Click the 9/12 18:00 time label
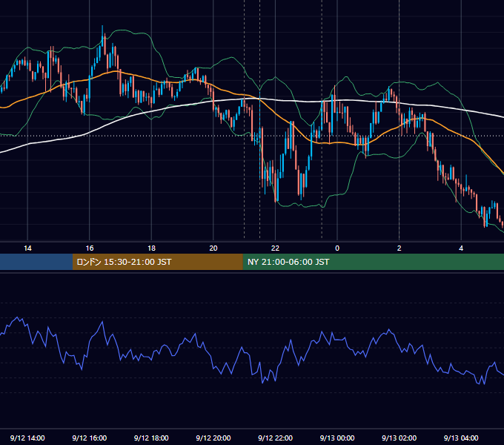Viewport: 504px width, 445px height. 151,438
